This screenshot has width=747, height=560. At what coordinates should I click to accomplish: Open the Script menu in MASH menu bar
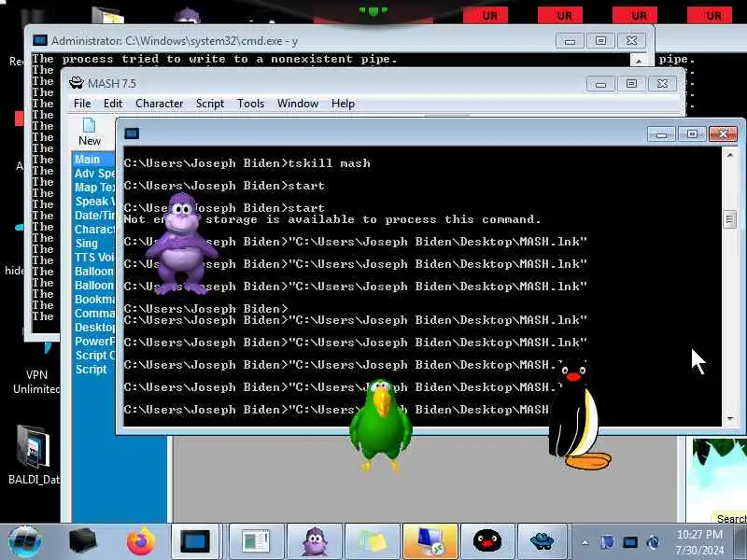pyautogui.click(x=209, y=104)
